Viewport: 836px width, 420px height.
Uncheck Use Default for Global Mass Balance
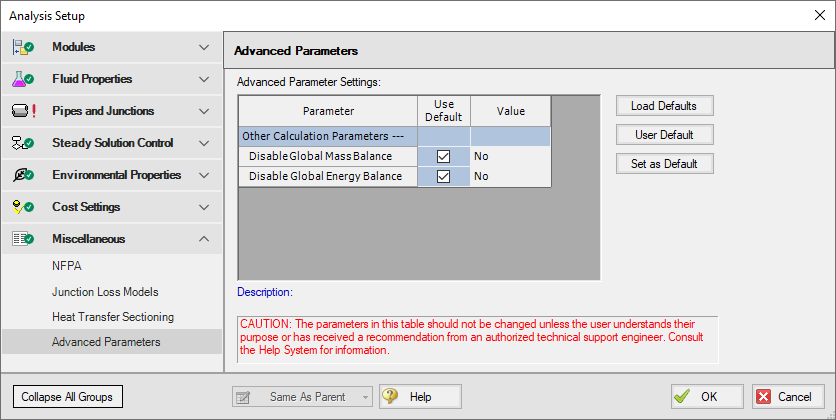(443, 156)
